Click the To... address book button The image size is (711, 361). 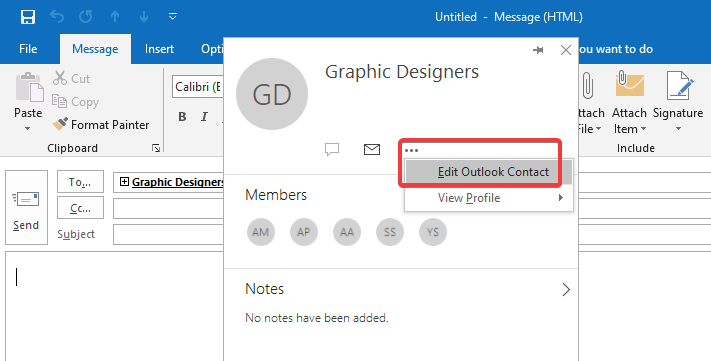click(80, 182)
